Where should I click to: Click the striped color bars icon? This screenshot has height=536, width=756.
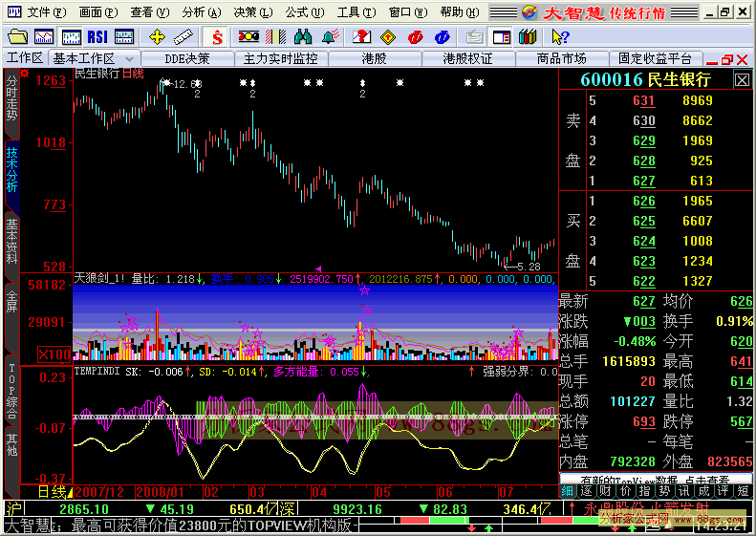276,36
